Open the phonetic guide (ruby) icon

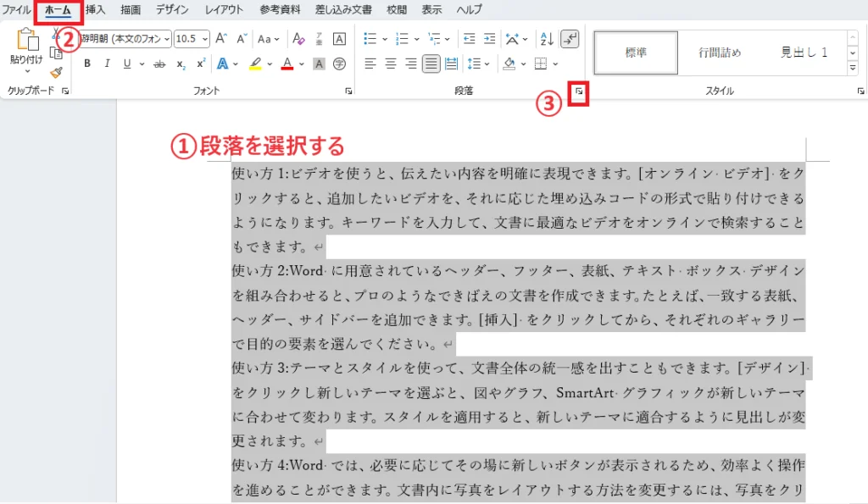click(x=319, y=39)
